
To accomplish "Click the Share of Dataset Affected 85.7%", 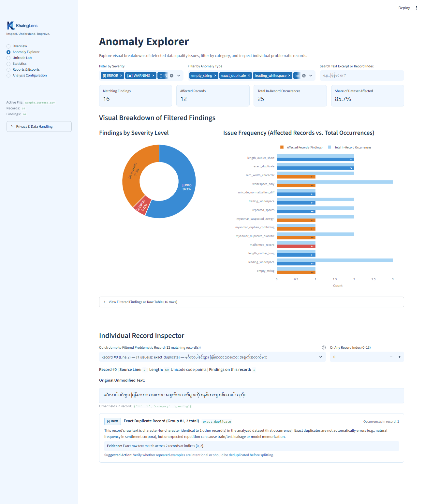I will tap(343, 99).
